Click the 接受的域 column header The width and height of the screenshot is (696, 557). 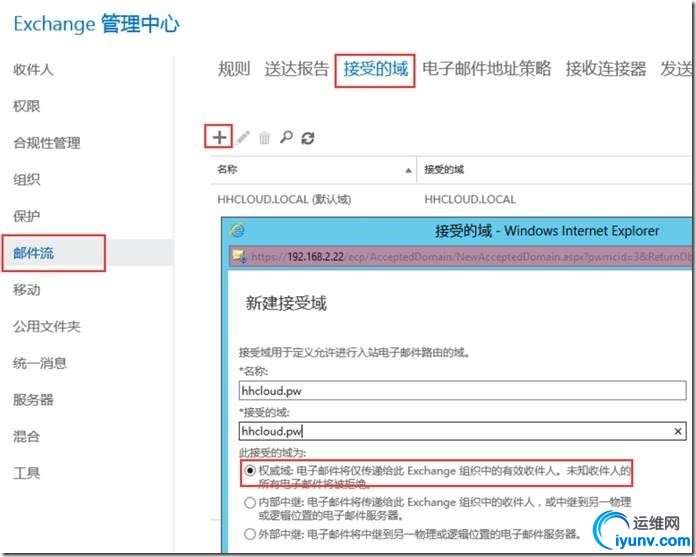point(444,170)
